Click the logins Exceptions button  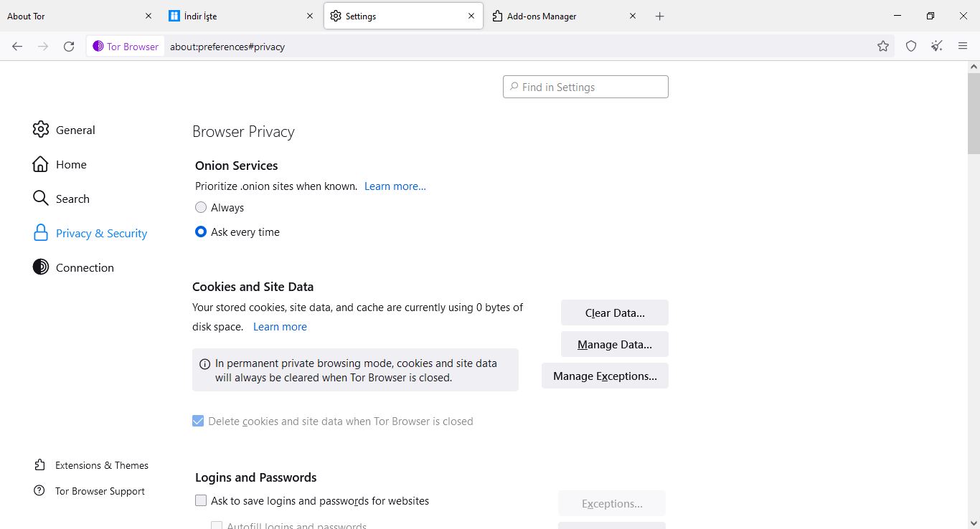[x=612, y=503]
